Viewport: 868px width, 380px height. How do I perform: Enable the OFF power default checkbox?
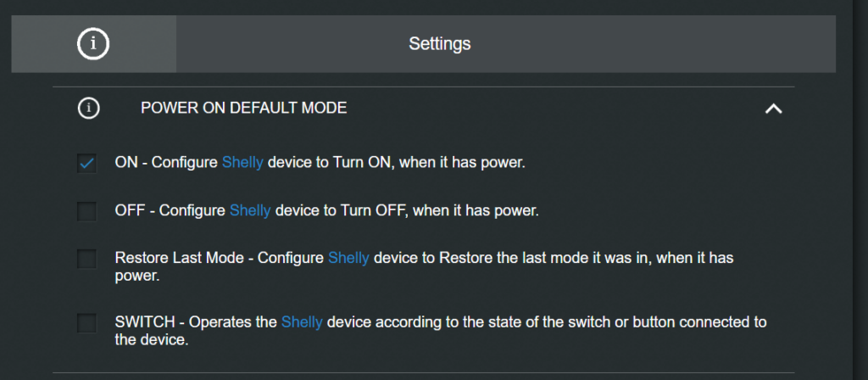click(x=86, y=210)
